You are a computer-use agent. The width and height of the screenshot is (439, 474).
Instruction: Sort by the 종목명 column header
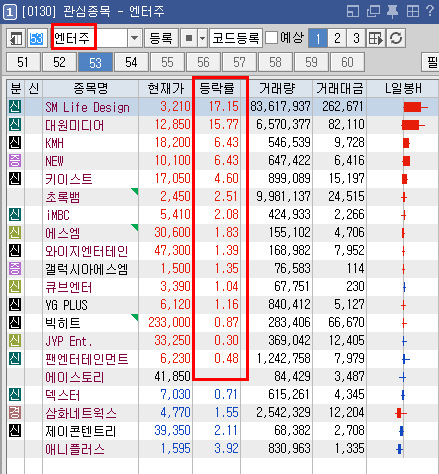pyautogui.click(x=91, y=89)
